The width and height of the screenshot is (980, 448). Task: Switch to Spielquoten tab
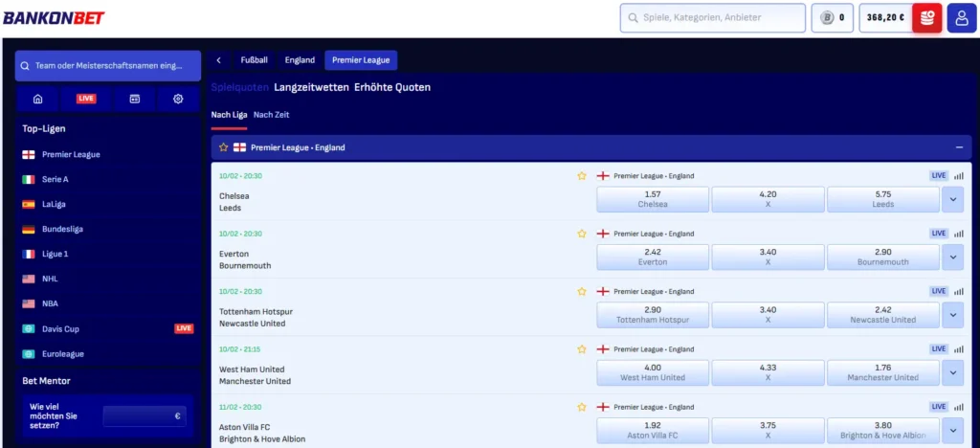[x=240, y=87]
